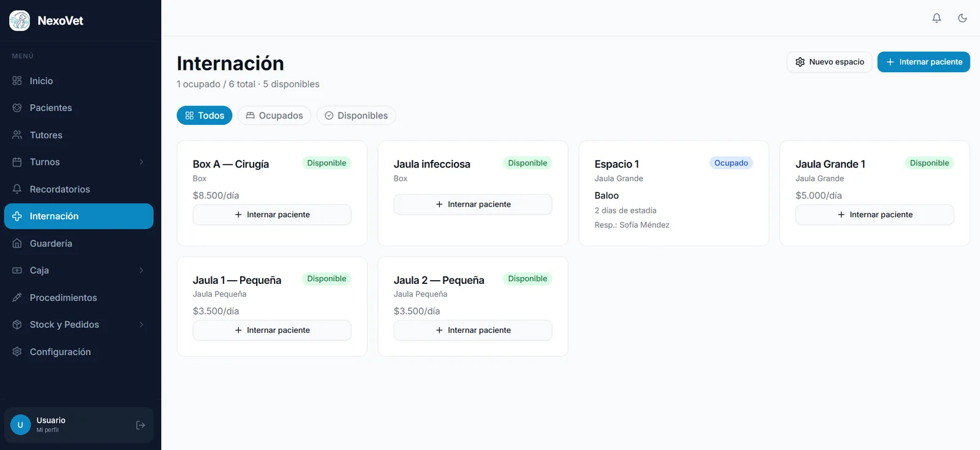Internar paciente in Jaula 1 — Pequeña
Image resolution: width=980 pixels, height=450 pixels.
pos(272,330)
